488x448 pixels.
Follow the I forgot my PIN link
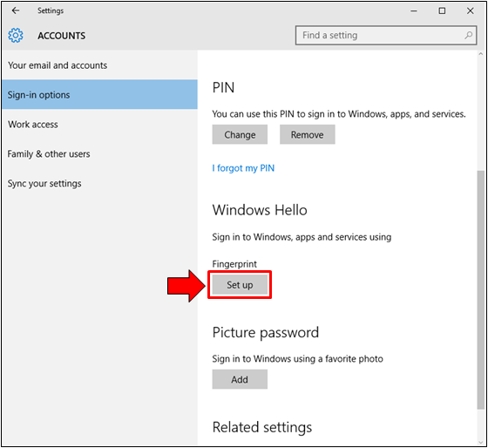(x=243, y=168)
